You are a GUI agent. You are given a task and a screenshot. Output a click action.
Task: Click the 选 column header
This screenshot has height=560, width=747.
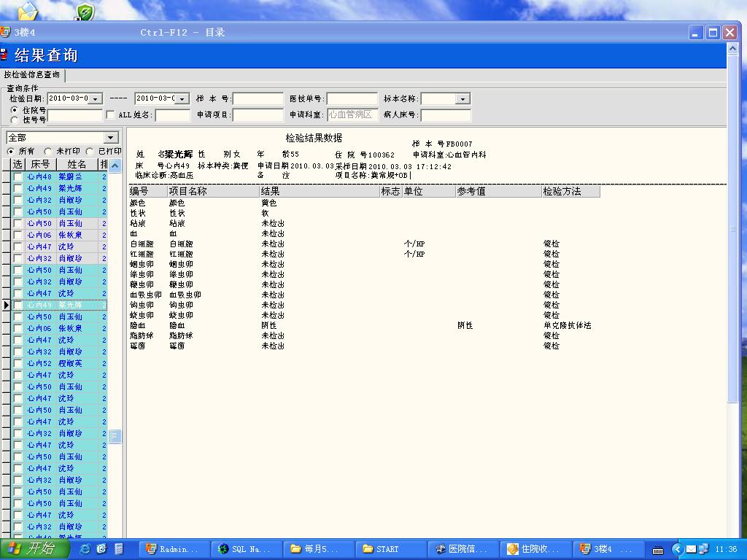pos(18,164)
